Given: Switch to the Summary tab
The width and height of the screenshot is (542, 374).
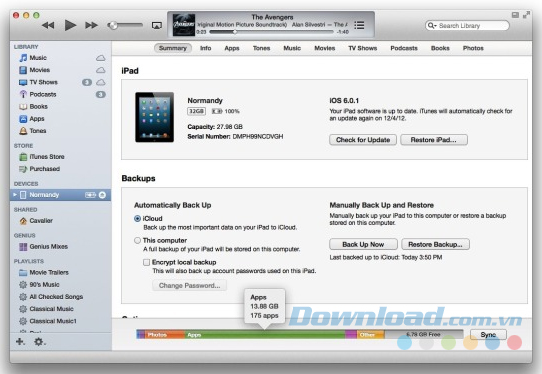Looking at the screenshot, I should (x=172, y=48).
